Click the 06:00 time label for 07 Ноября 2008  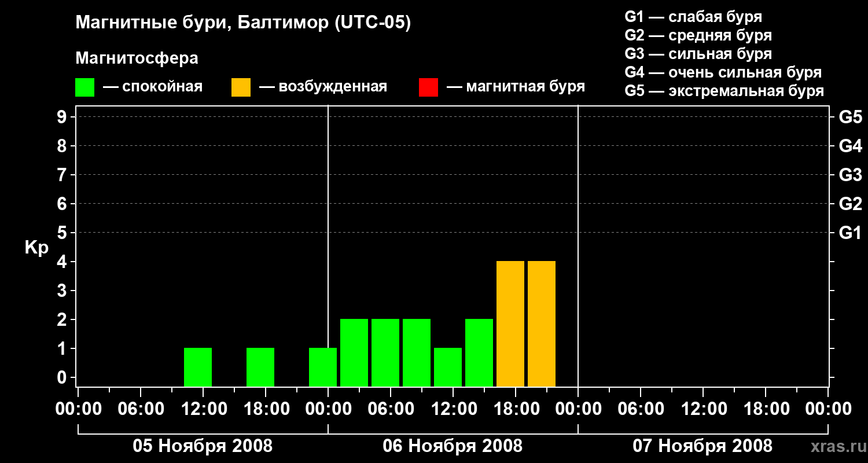tap(641, 409)
